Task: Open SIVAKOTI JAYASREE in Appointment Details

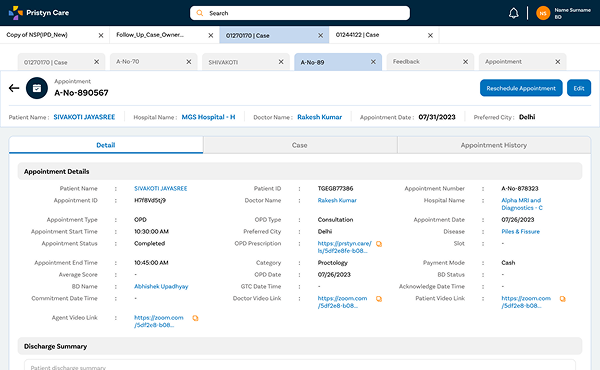Action: point(161,189)
